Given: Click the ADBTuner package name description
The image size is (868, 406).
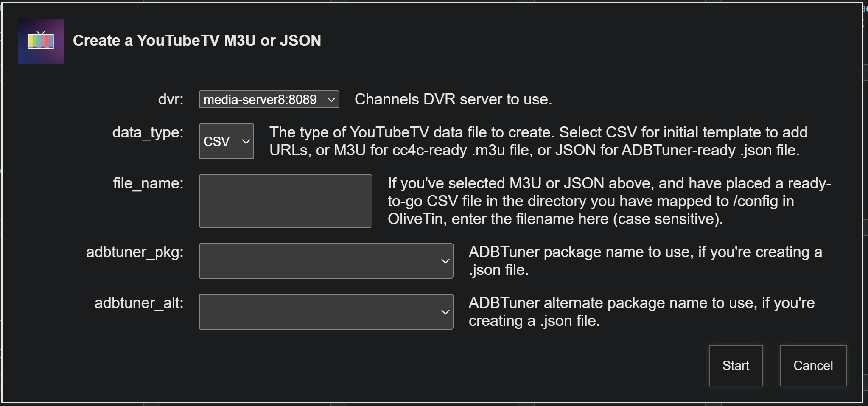Looking at the screenshot, I should [x=645, y=261].
